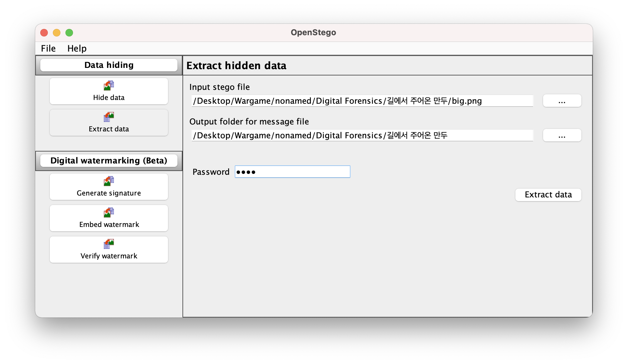Select the Extract data sidebar icon
This screenshot has width=628, height=364.
(109, 117)
